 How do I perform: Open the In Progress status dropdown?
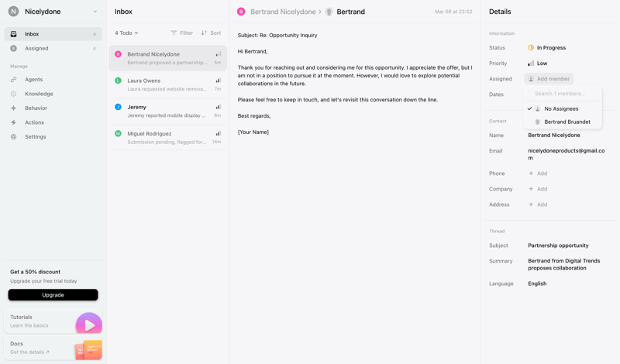[x=547, y=47]
